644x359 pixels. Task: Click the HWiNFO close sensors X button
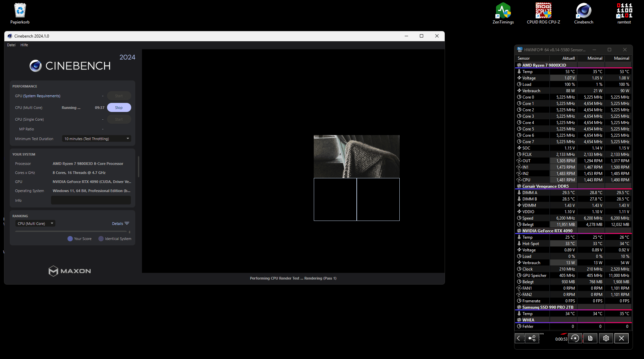tap(622, 338)
